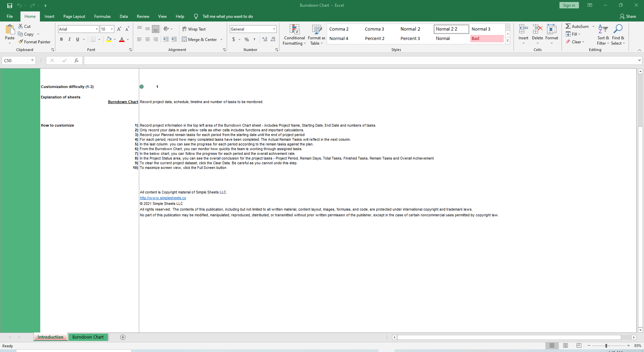Open the Review ribbon tab
Screen dimensions: 644x352
pyautogui.click(x=143, y=16)
